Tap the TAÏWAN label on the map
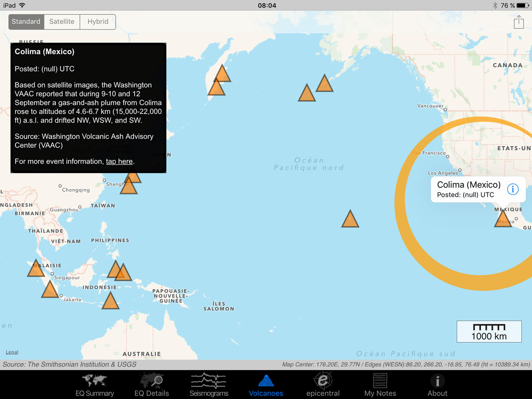 tap(103, 206)
